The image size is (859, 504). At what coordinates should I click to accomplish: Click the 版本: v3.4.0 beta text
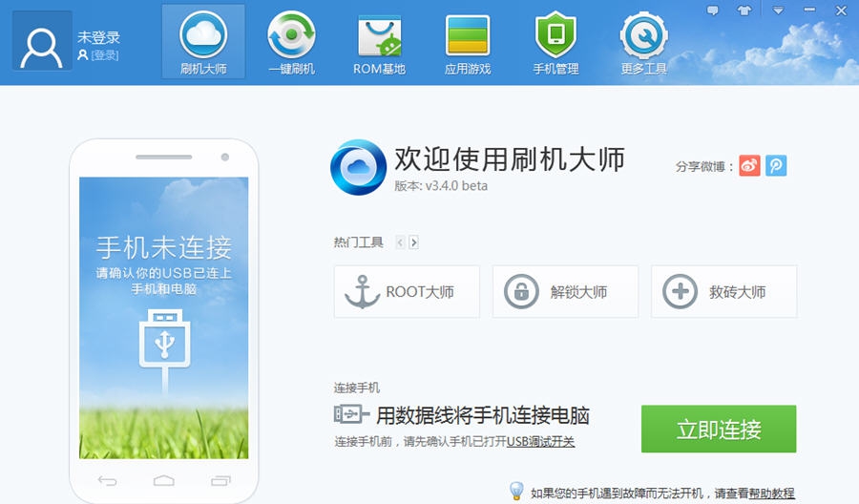click(x=441, y=186)
